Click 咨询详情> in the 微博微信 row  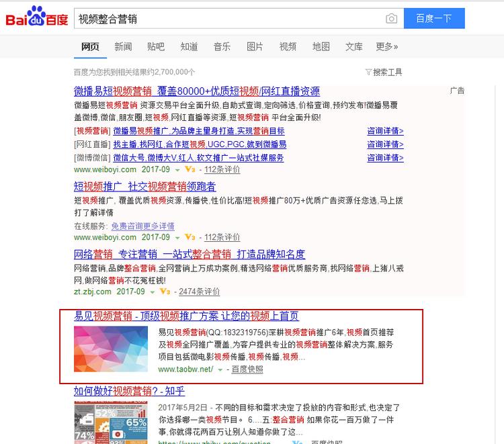pos(386,158)
